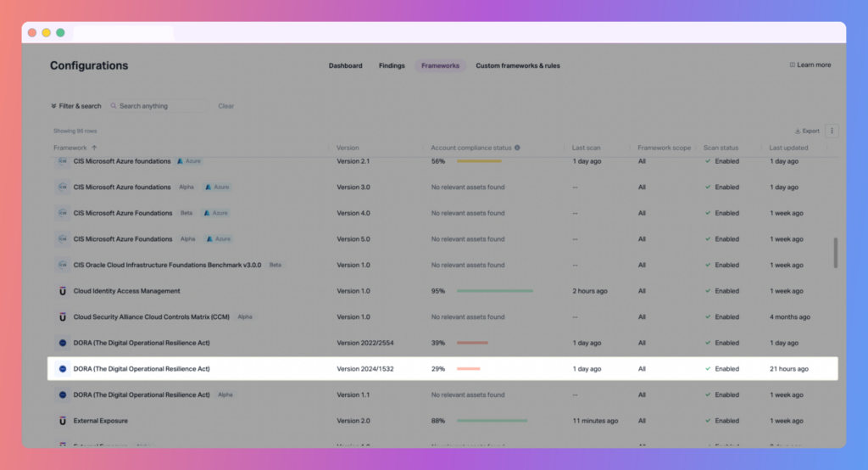This screenshot has width=868, height=470.
Task: Click CIS icon of Azure foundations Version 3.0
Action: [63, 187]
